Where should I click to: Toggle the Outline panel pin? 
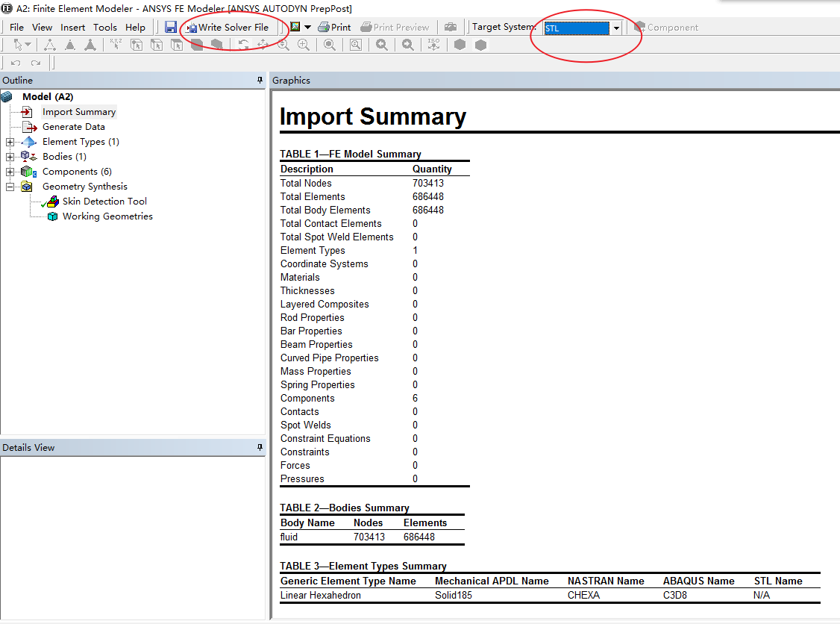tap(260, 80)
